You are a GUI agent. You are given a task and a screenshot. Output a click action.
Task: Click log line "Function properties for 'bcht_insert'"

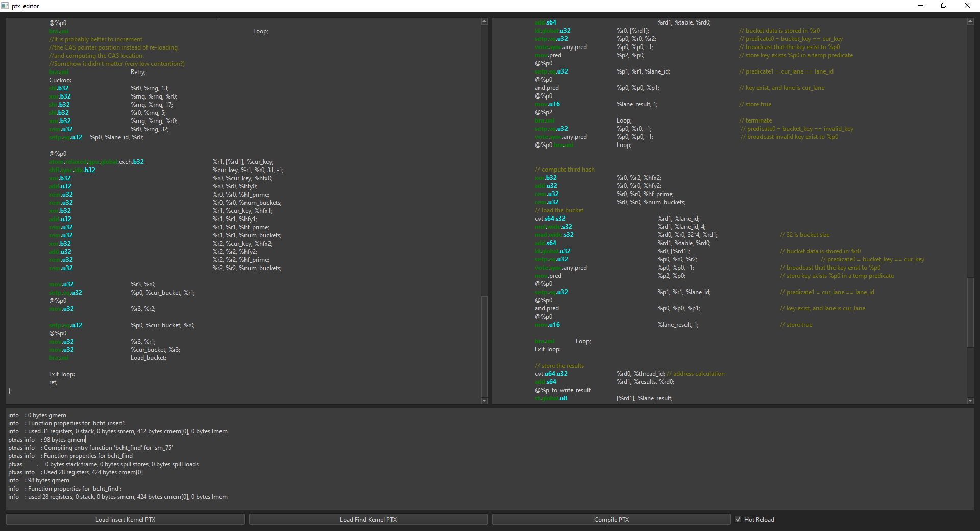(67, 423)
